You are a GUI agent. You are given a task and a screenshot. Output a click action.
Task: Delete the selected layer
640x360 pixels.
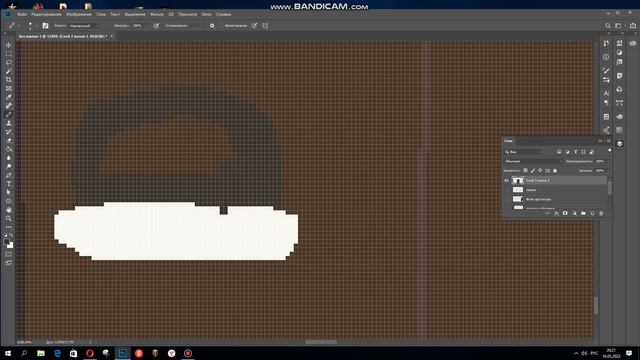tap(601, 213)
